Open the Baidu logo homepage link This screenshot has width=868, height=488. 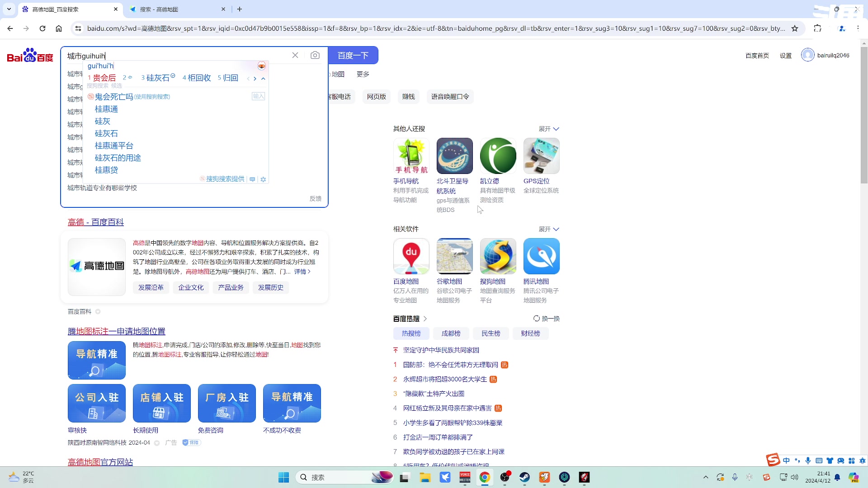point(30,56)
